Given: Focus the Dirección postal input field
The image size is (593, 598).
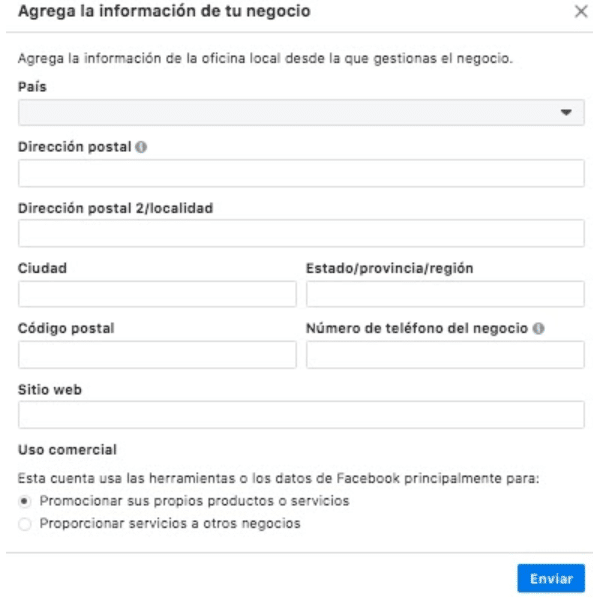Looking at the screenshot, I should [x=301, y=173].
